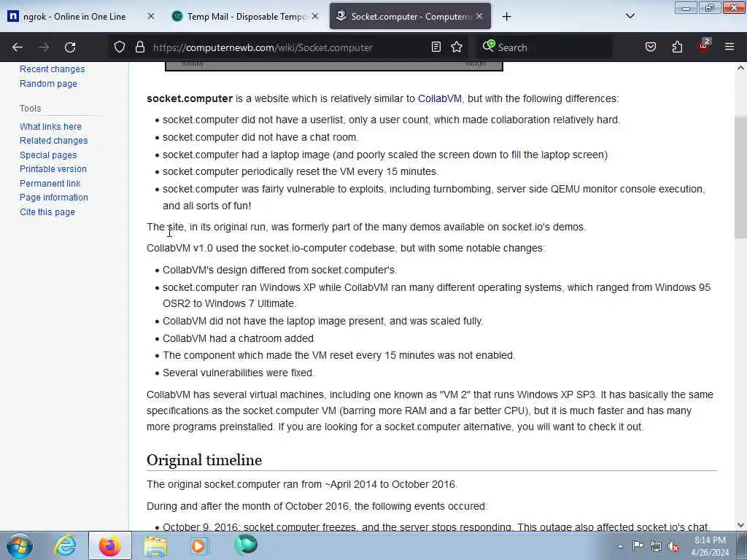Open the extensions puzzle icon
Viewport: 747px width, 560px height.
coord(677,47)
